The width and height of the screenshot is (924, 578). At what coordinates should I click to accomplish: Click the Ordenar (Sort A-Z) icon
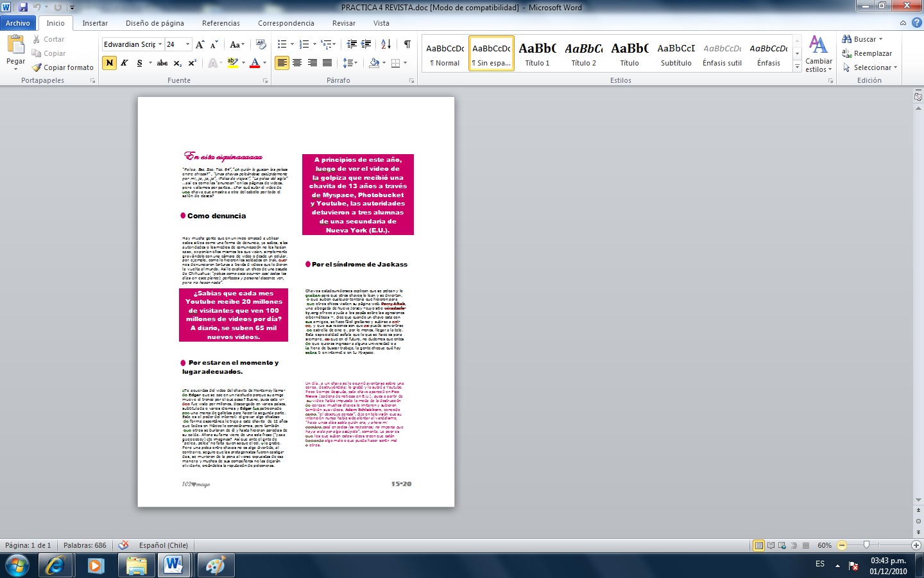pos(386,44)
